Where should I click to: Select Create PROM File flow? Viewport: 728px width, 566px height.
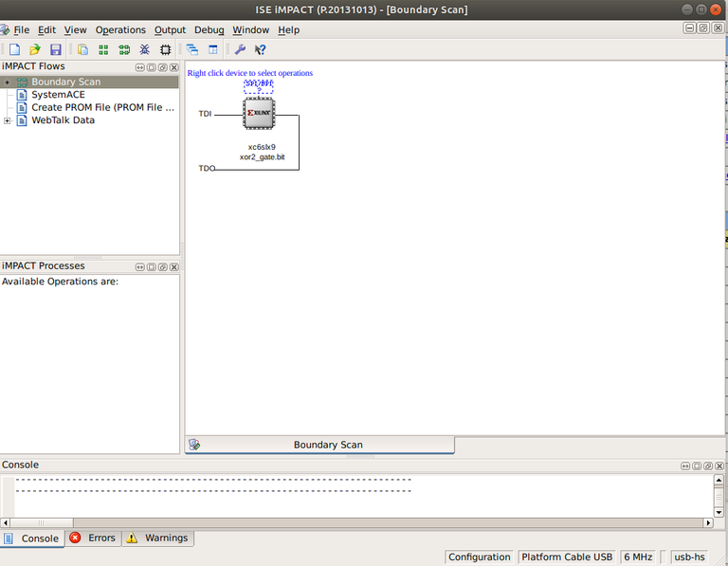[102, 107]
